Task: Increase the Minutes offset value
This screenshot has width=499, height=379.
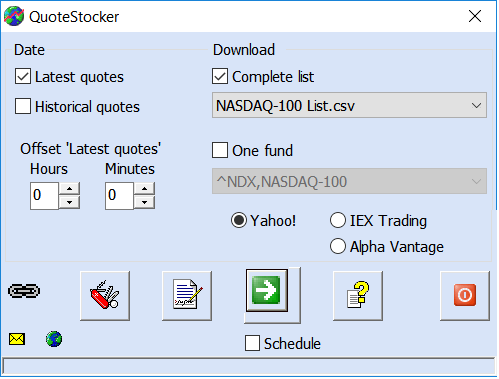Action: point(144,189)
